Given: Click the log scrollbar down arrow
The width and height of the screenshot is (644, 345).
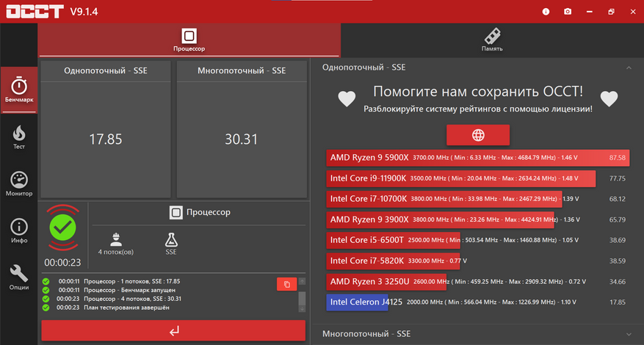Looking at the screenshot, I should [302, 309].
